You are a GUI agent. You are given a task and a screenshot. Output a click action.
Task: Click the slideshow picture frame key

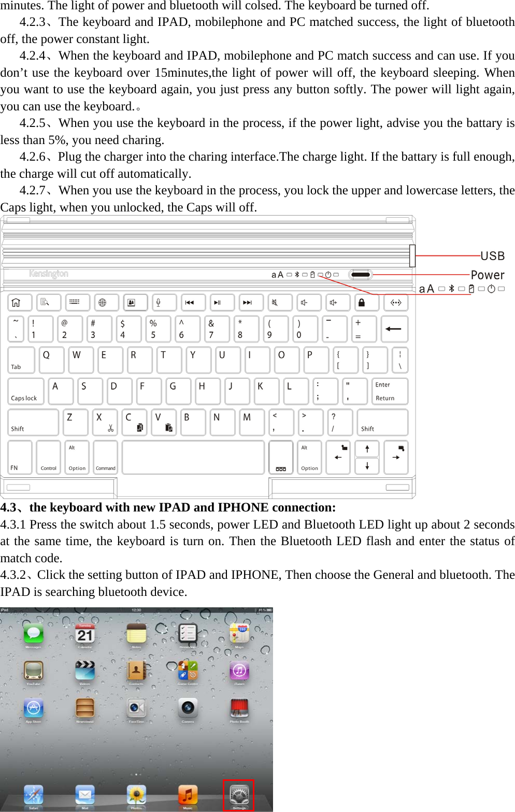135,303
